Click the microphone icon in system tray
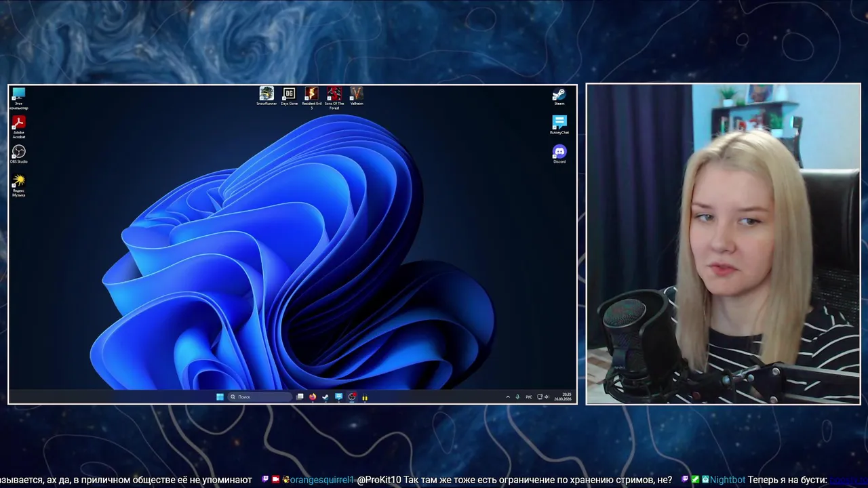This screenshot has height=488, width=868. (517, 397)
